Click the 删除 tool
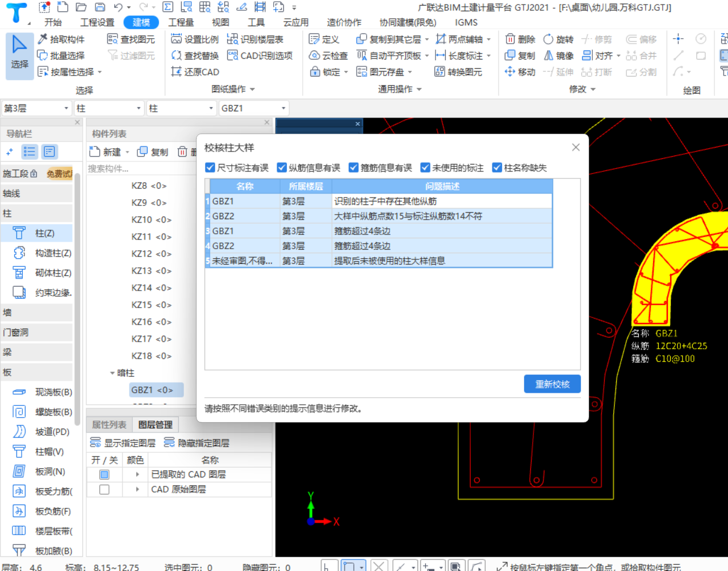This screenshot has height=571, width=728. pos(520,39)
